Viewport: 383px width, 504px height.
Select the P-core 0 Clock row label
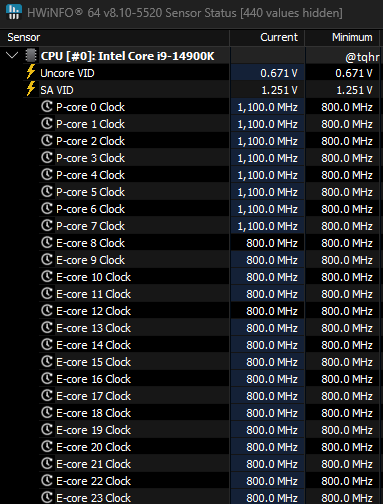point(90,107)
